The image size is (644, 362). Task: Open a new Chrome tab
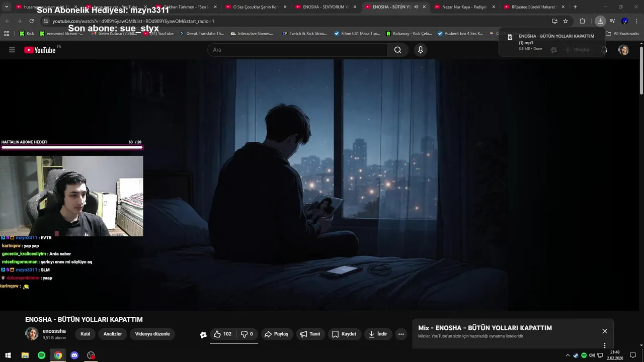(575, 7)
